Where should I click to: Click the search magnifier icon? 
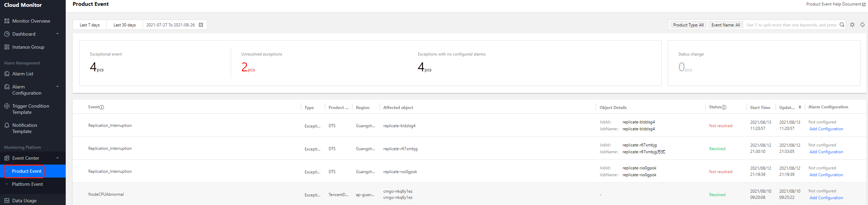pos(842,25)
